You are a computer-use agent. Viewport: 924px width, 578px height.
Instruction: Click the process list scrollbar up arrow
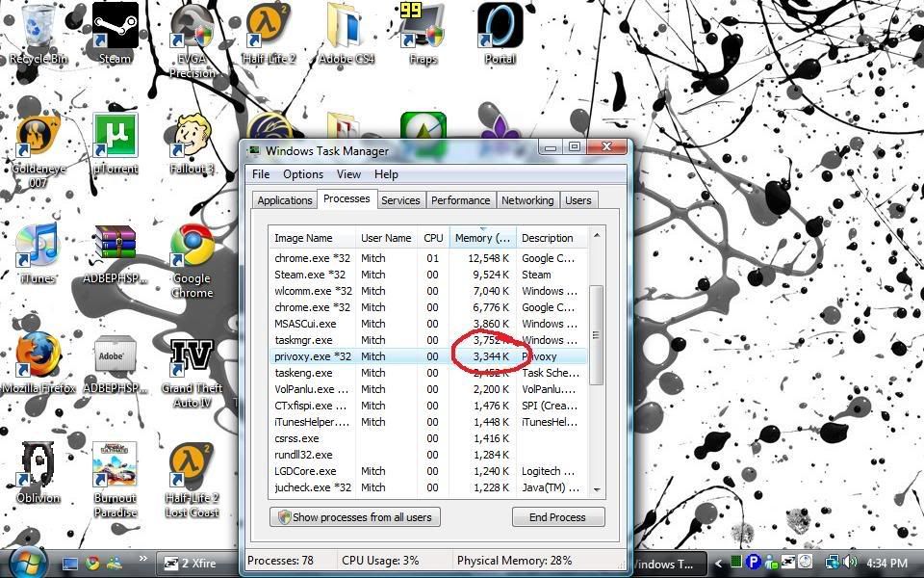point(597,235)
